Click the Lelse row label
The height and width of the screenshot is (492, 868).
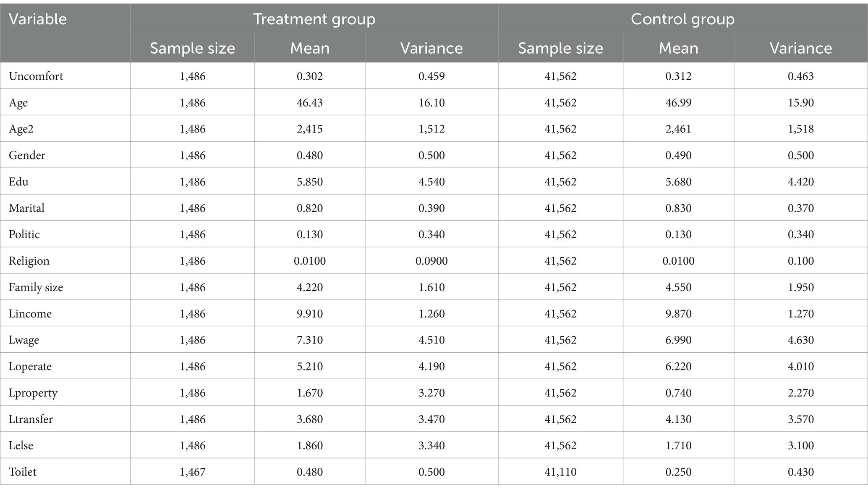click(x=21, y=445)
